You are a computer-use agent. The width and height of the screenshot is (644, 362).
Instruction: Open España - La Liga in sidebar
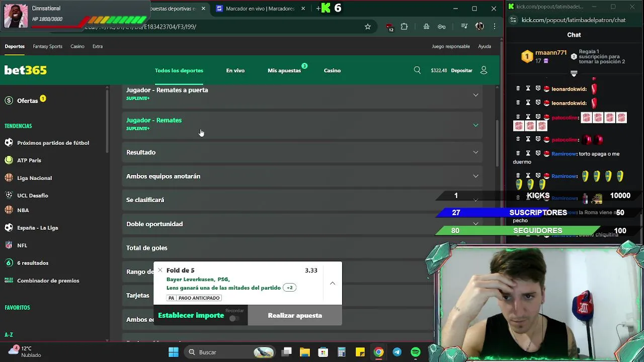coord(37,228)
